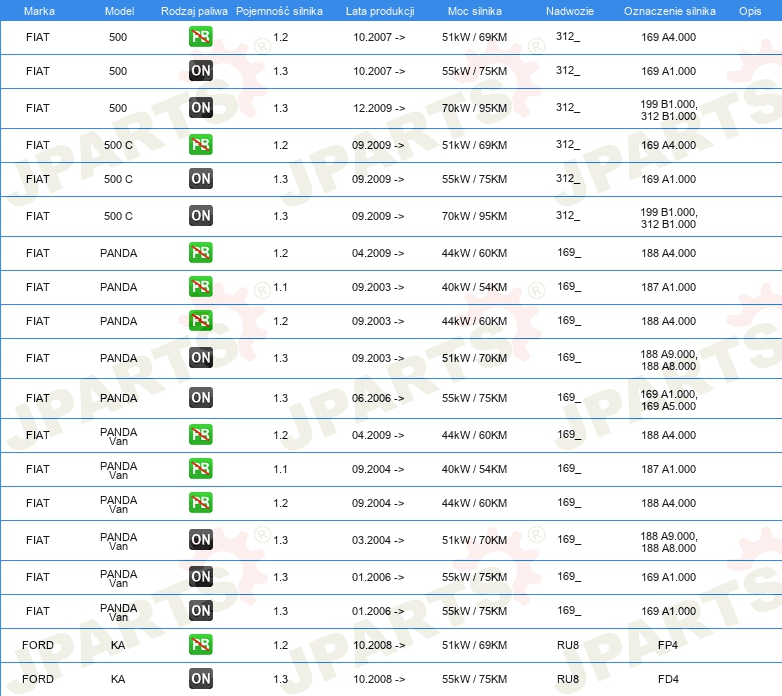This screenshot has width=782, height=696.
Task: Click RU8 in the FORD KA 1.2 row
Action: point(568,645)
